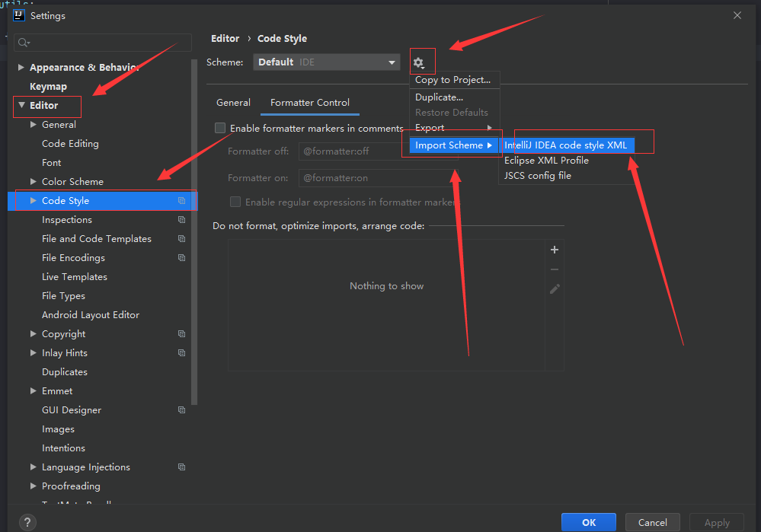This screenshot has height=532, width=761.
Task: Select IntelliJ IDEA code style XML
Action: pyautogui.click(x=566, y=145)
